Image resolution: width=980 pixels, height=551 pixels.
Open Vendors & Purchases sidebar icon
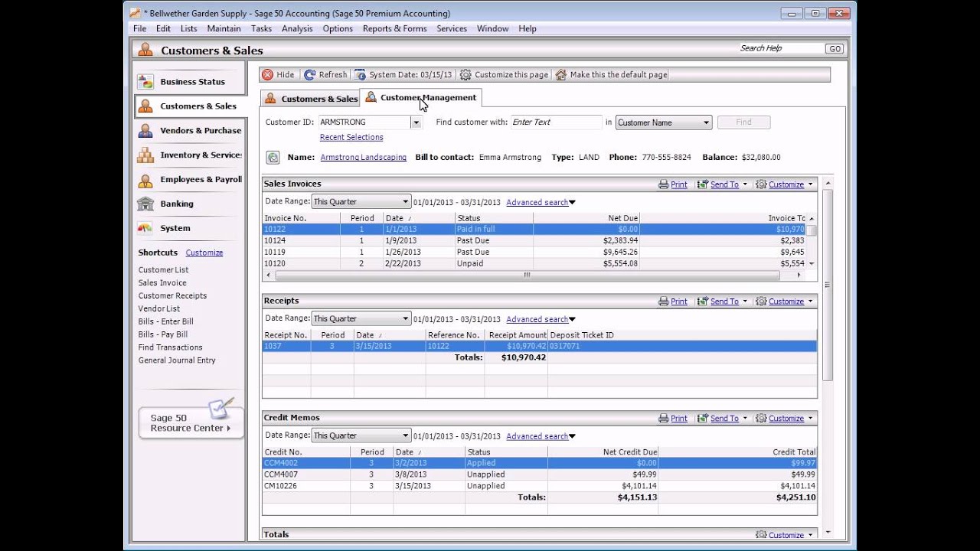click(145, 131)
